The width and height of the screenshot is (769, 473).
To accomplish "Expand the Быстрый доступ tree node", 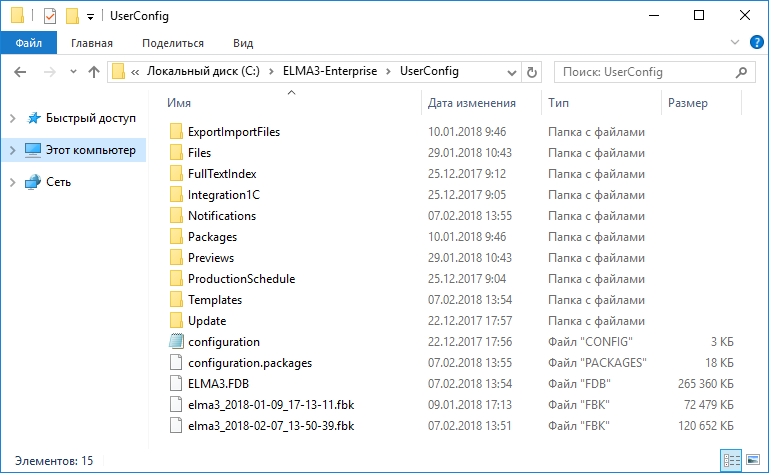I will pos(13,118).
